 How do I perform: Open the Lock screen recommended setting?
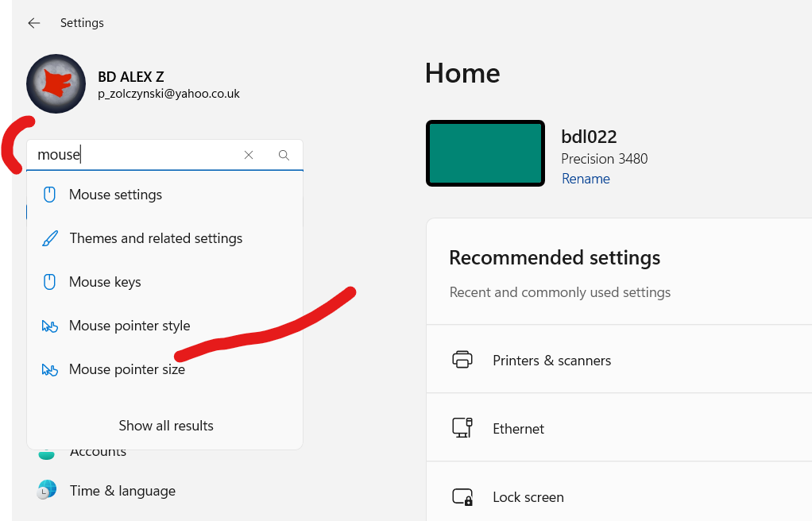[620, 492]
